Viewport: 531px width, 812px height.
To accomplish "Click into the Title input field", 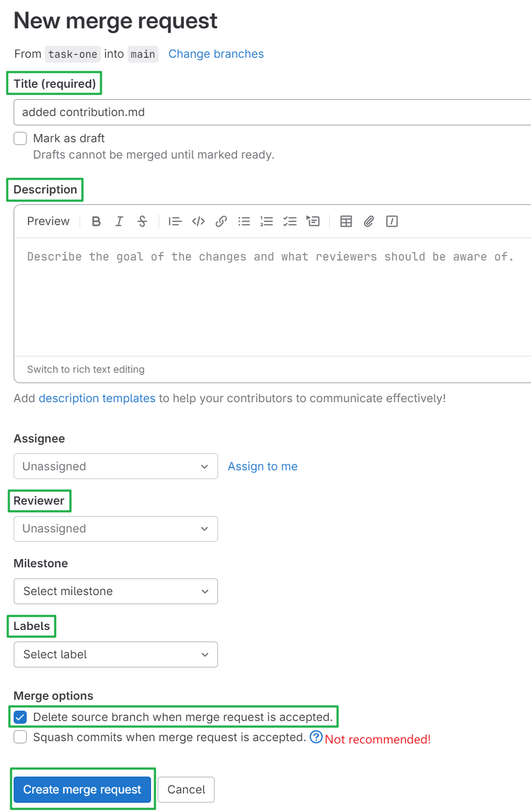I will [x=273, y=112].
